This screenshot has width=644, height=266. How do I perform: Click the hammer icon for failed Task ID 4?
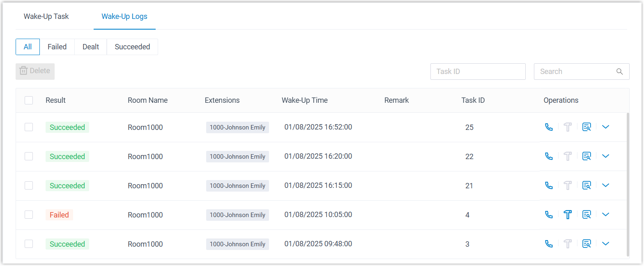(568, 215)
